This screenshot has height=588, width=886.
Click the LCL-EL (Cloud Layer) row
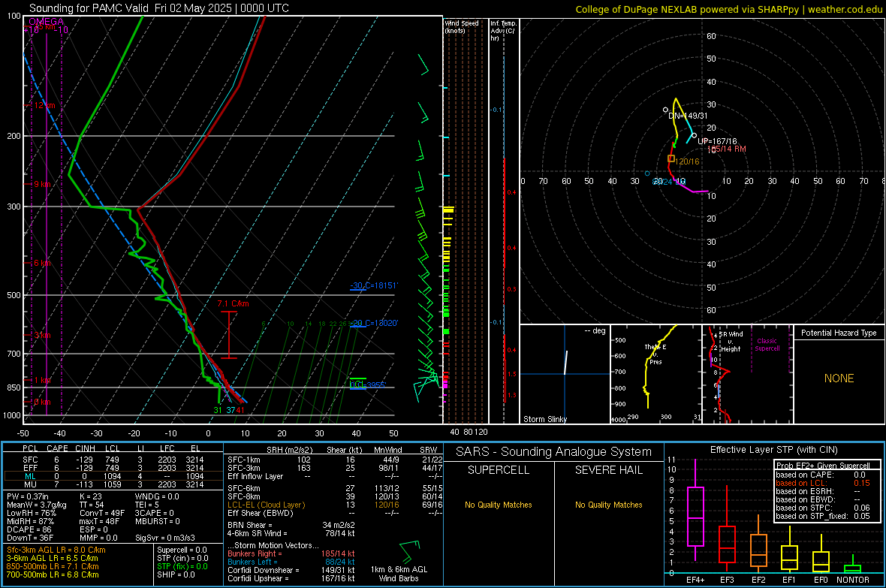pos(335,505)
